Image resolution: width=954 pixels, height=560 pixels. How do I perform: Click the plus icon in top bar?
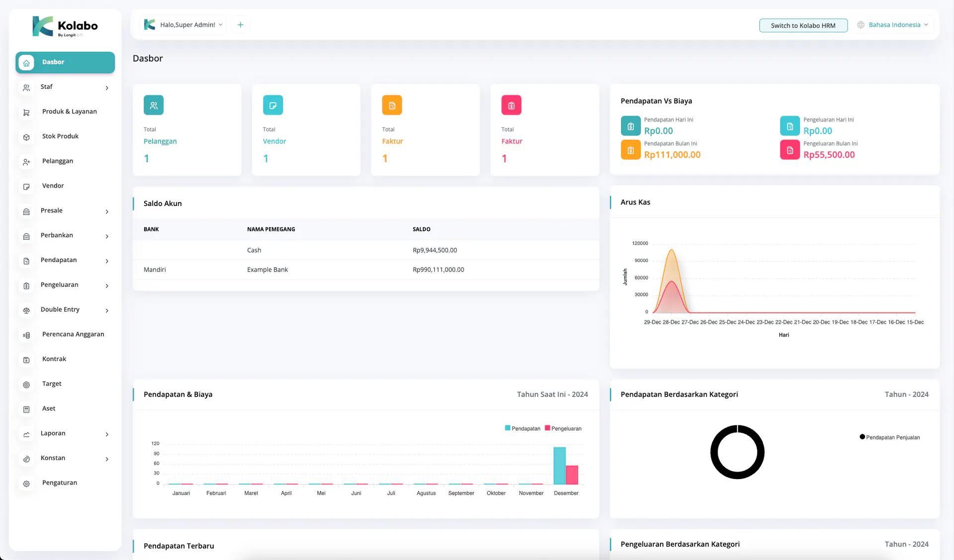tap(240, 25)
